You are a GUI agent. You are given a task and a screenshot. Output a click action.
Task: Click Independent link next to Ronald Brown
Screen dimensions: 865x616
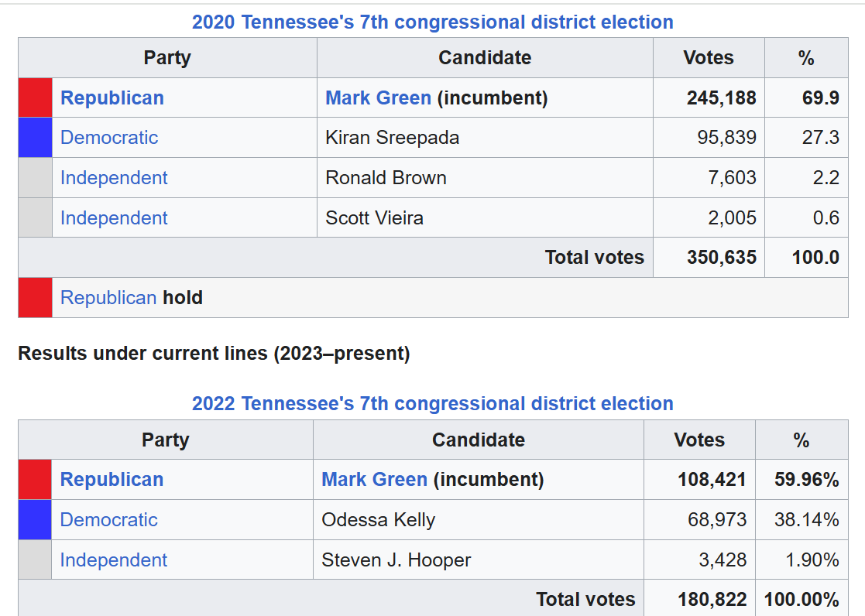pyautogui.click(x=114, y=177)
